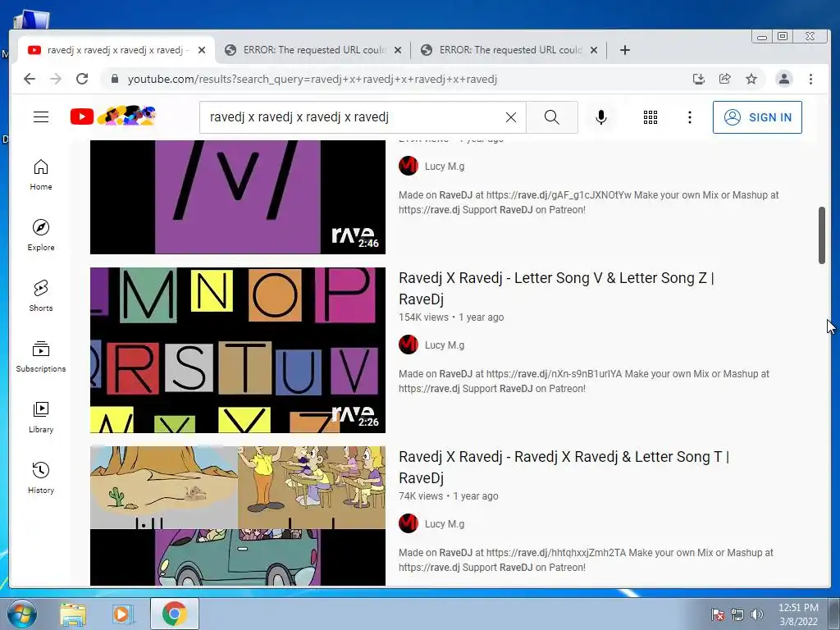The image size is (840, 630).
Task: Open Chrome three-dot menu
Action: click(x=810, y=80)
